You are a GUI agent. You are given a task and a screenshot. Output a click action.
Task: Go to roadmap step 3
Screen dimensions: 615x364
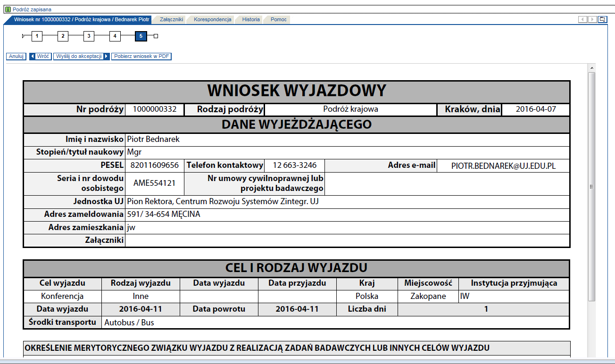coord(89,36)
